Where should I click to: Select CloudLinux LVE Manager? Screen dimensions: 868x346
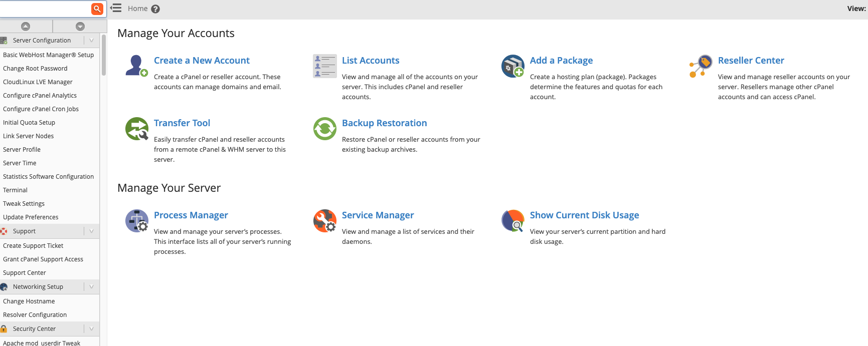(38, 82)
